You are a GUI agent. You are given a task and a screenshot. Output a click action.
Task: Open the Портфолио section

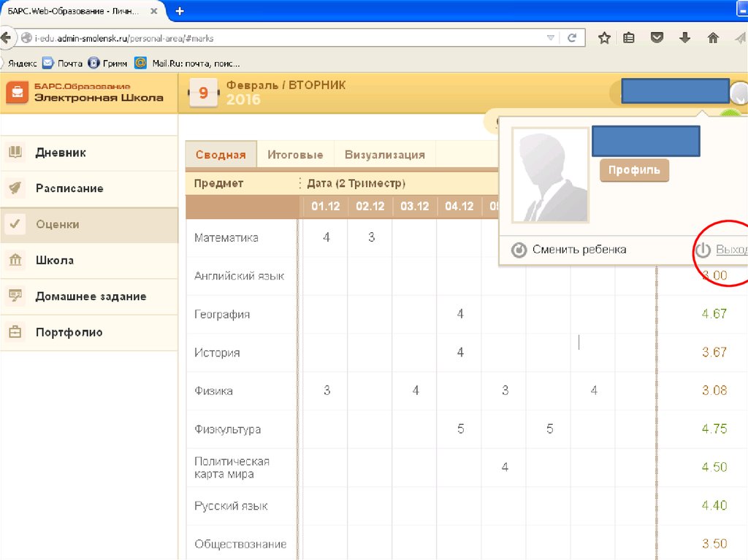pos(69,332)
